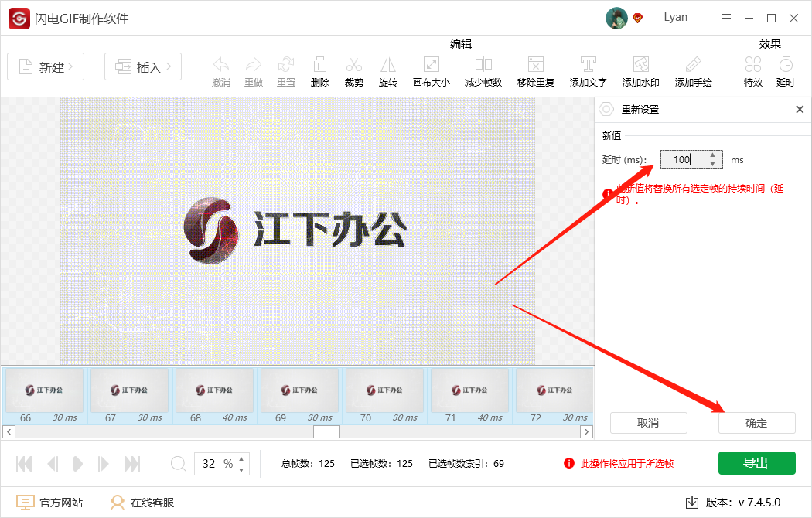Click the Lyan username
This screenshot has height=518, width=812.
[675, 18]
